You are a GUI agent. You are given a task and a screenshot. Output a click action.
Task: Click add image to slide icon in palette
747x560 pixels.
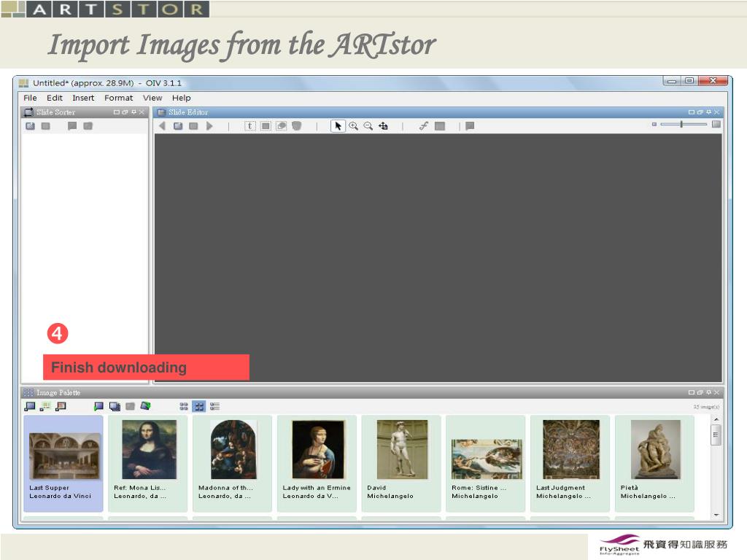[98, 406]
